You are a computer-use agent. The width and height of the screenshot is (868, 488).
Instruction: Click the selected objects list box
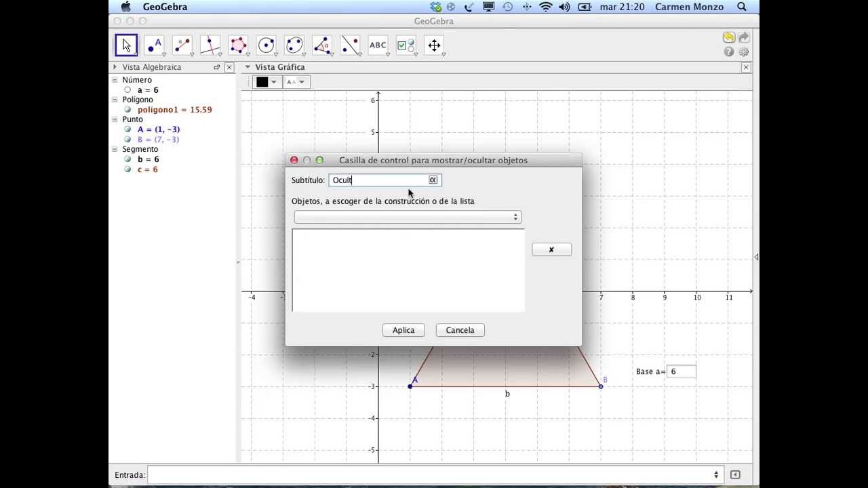point(408,270)
